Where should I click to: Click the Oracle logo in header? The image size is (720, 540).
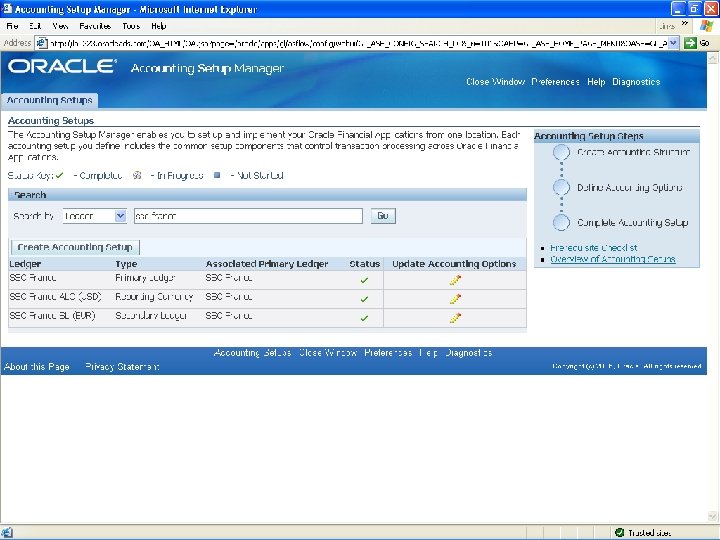(62, 67)
